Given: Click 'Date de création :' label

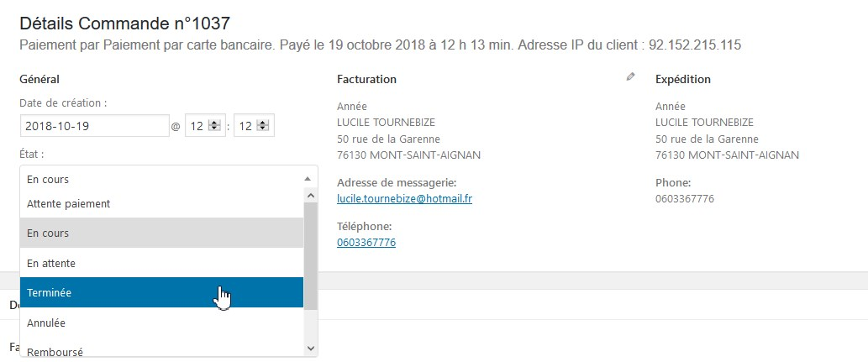Looking at the screenshot, I should tap(63, 103).
